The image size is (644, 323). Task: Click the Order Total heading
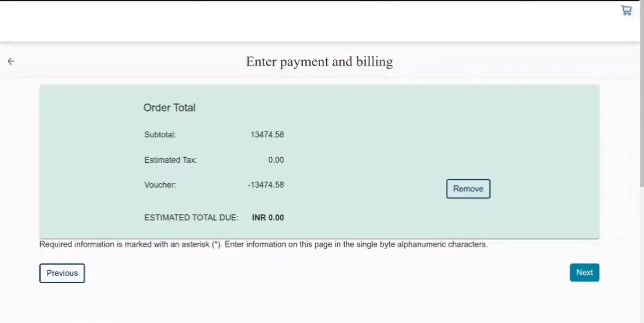(x=169, y=108)
